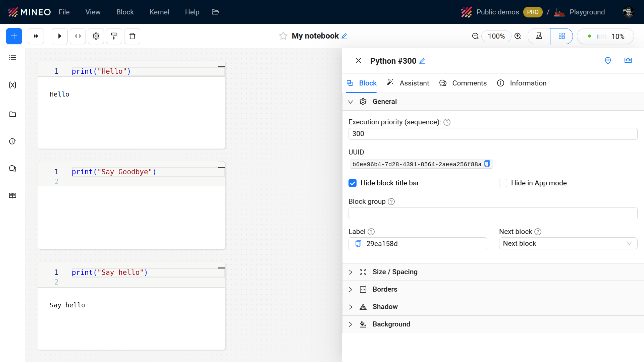
Task: Click the kernel status 10% indicator
Action: tap(605, 36)
